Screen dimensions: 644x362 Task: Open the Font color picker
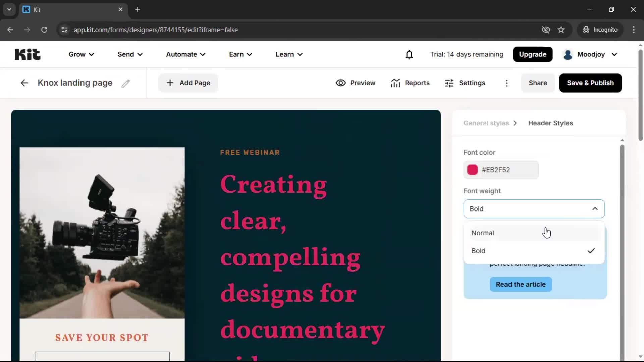coord(472,170)
